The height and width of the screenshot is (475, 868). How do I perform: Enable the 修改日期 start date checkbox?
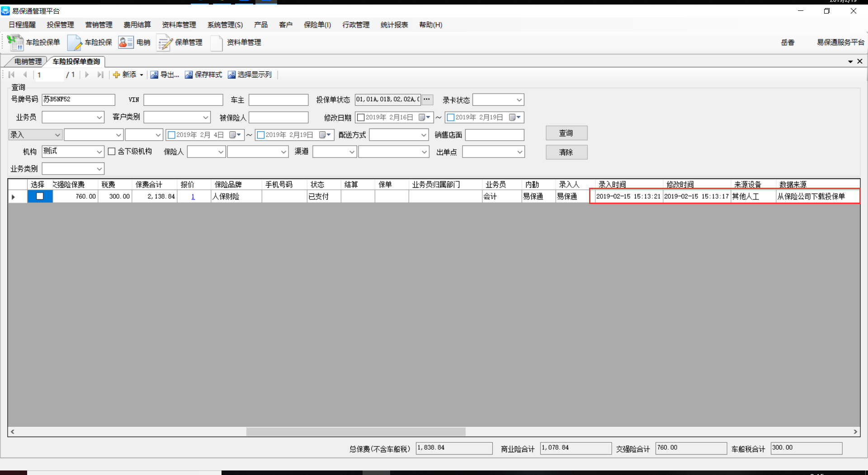[x=361, y=118]
